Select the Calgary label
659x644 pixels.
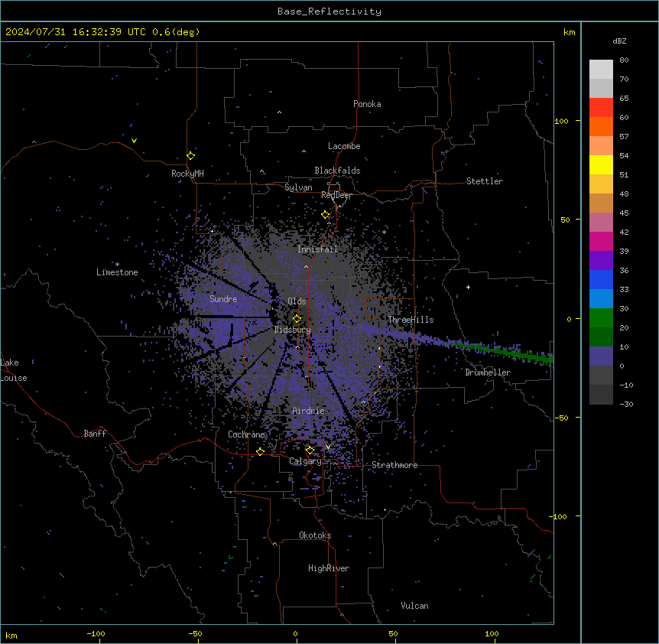click(305, 461)
